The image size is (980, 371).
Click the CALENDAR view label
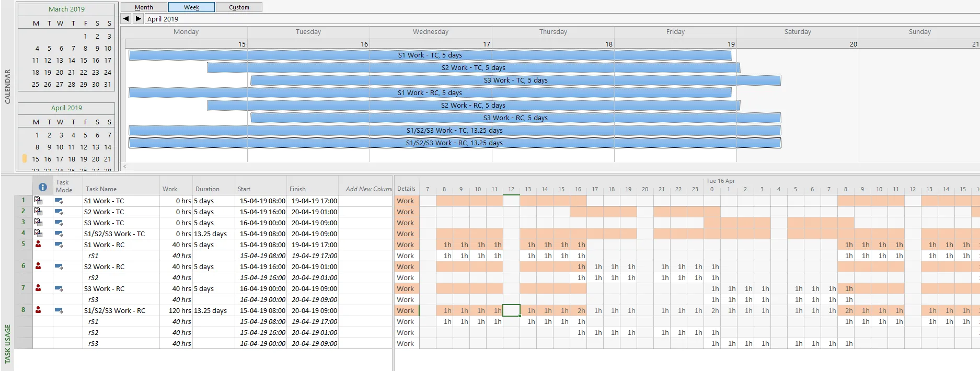7,87
